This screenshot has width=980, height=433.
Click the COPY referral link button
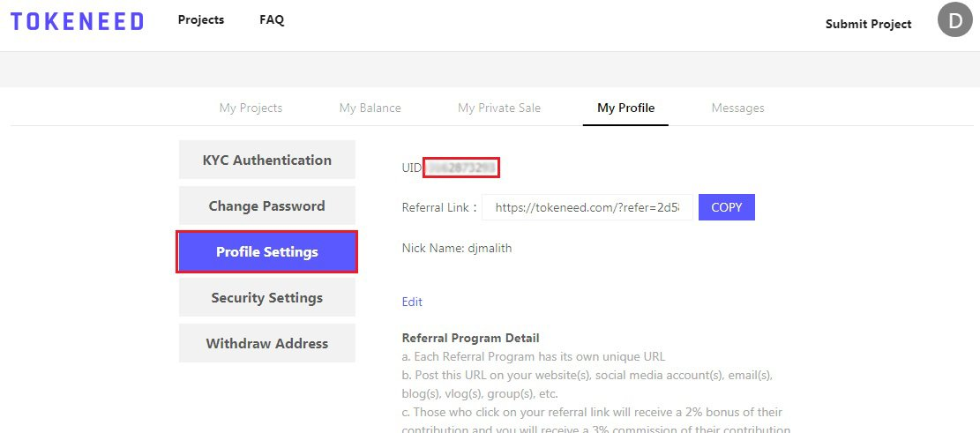click(726, 207)
